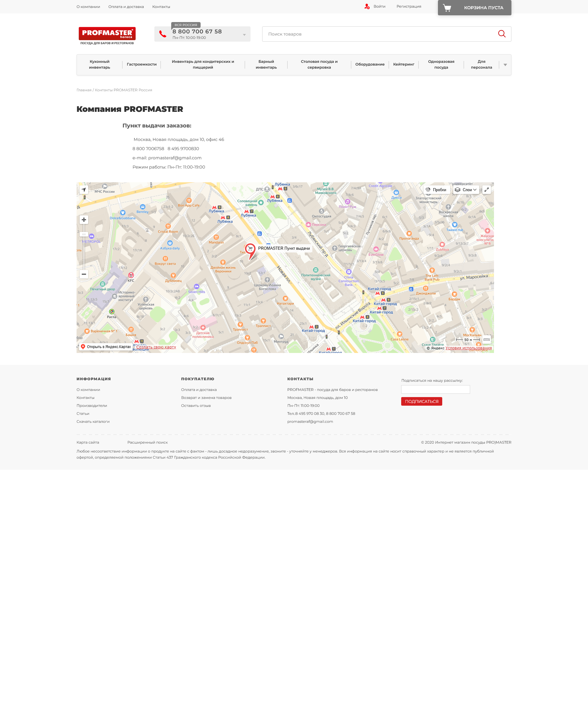Screen dimensions: 588x705
Task: Click Открыть в Яндекс.Картах button
Action: coord(105,347)
